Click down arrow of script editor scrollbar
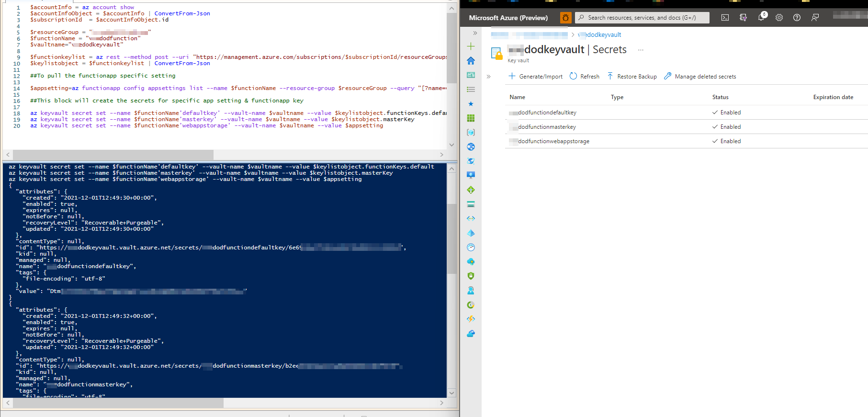The height and width of the screenshot is (417, 868). pyautogui.click(x=451, y=145)
